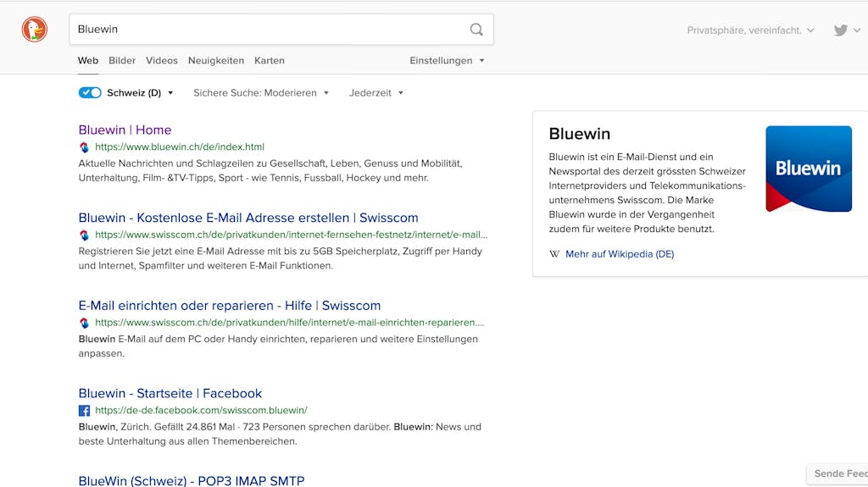Click the Facebook favicon beside the facebook.com URL
The height and width of the screenshot is (487, 868).
point(84,411)
